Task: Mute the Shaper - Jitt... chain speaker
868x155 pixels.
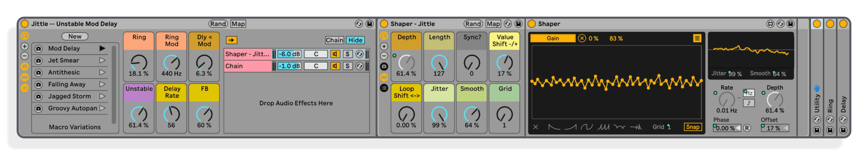Action: point(335,54)
